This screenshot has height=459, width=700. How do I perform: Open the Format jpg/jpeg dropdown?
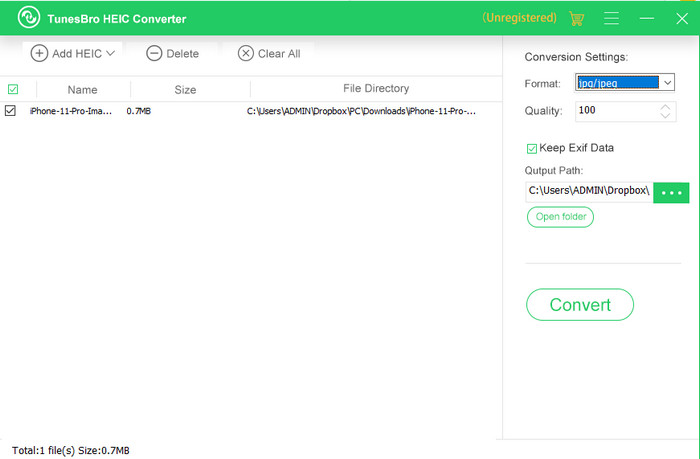625,83
